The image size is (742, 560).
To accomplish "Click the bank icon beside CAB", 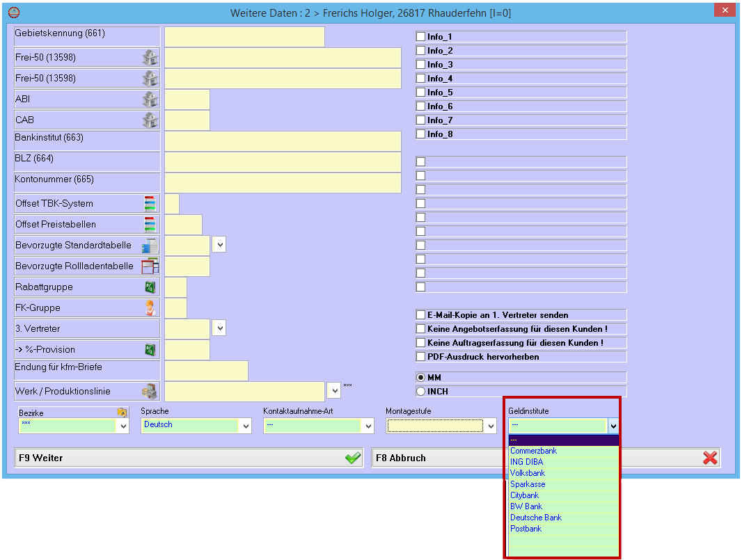I will 150,120.
